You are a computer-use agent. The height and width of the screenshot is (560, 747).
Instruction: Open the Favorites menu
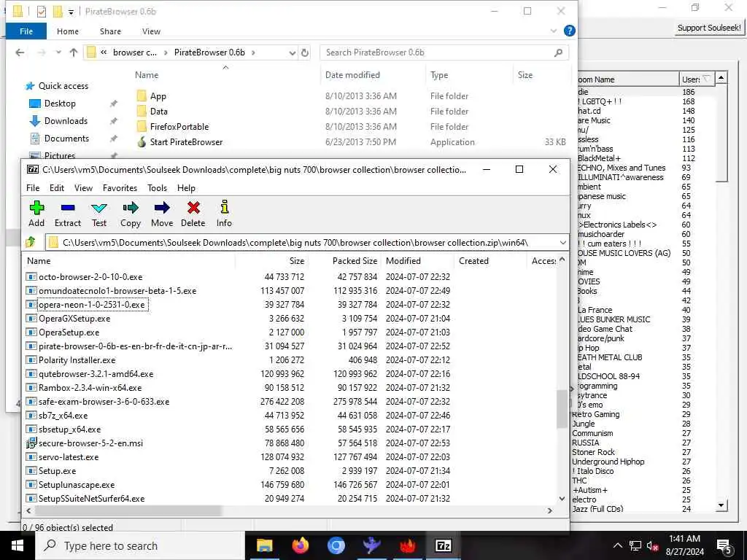120,188
